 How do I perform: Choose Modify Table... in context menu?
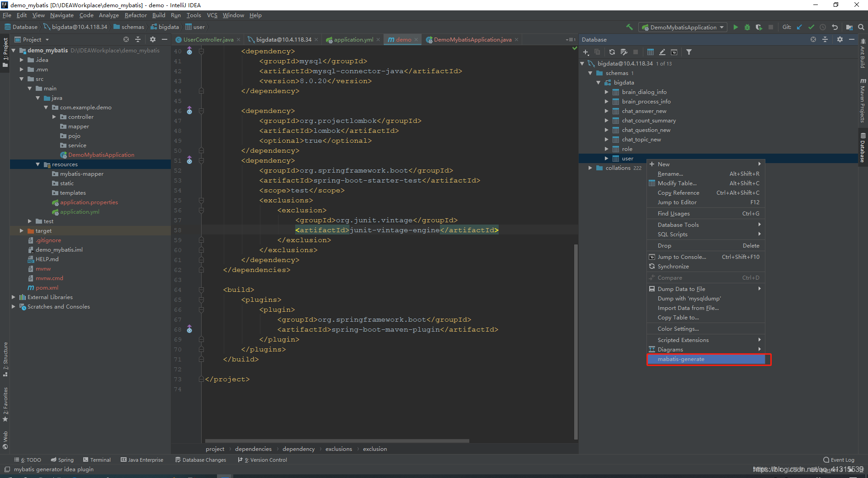706,183
